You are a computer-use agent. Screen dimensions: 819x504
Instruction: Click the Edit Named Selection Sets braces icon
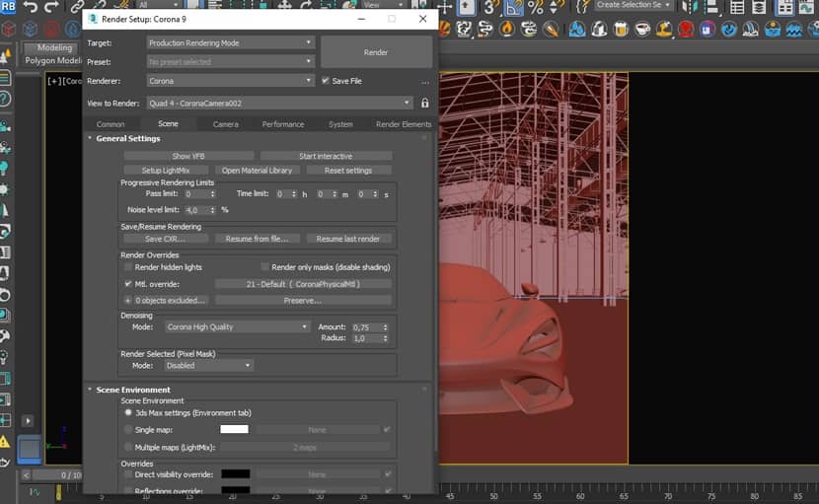click(x=582, y=7)
